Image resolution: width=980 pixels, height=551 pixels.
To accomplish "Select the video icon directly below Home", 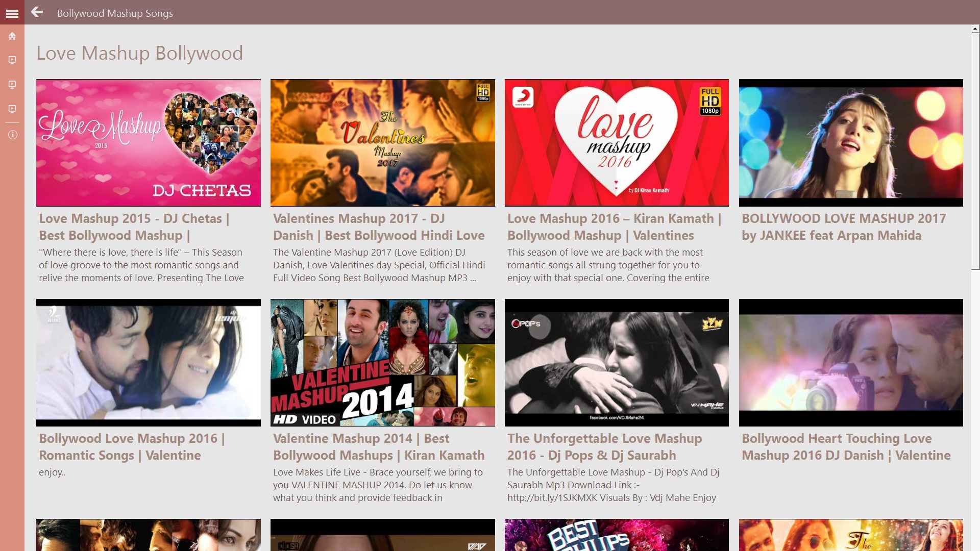I will pos(12,60).
